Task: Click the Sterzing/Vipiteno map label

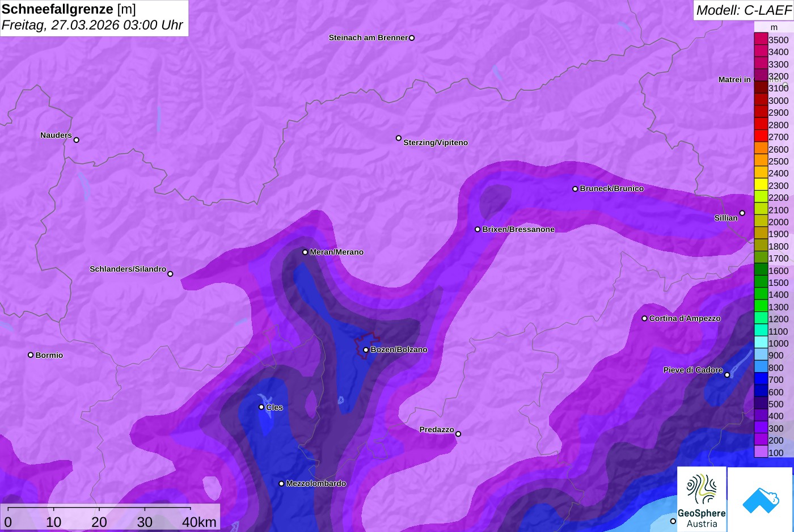Action: coord(435,143)
